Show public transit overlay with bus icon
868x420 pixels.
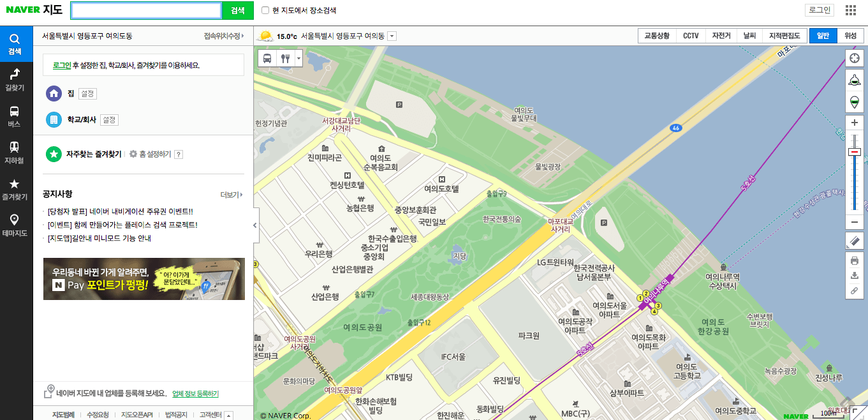(268, 58)
